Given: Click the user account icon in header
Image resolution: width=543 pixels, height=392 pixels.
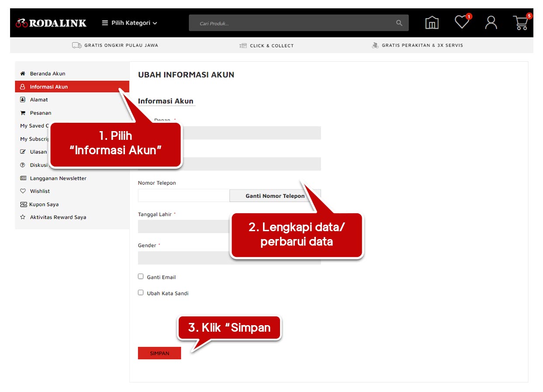Looking at the screenshot, I should coord(491,23).
